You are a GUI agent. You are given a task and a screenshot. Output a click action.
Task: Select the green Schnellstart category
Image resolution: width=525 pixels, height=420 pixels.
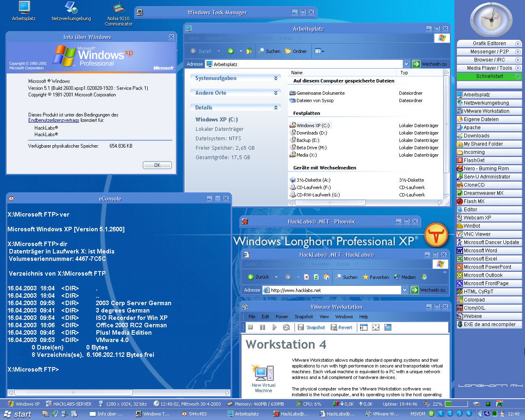click(489, 76)
